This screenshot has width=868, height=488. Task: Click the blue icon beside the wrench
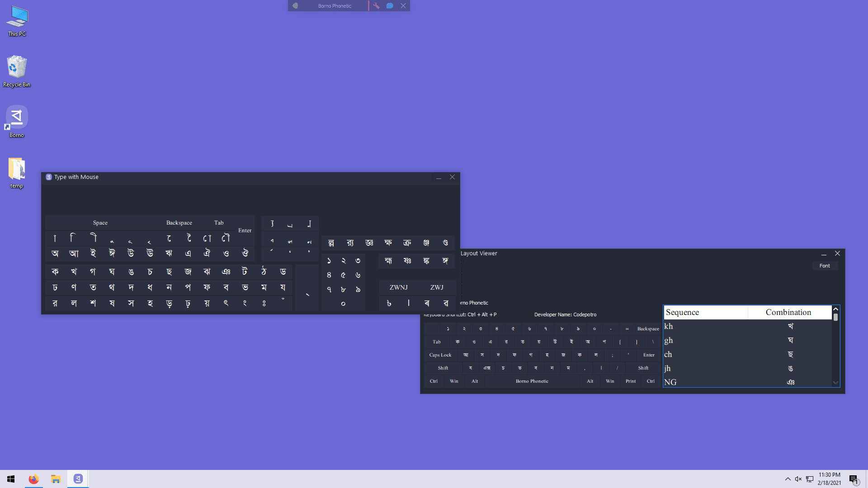(x=390, y=6)
